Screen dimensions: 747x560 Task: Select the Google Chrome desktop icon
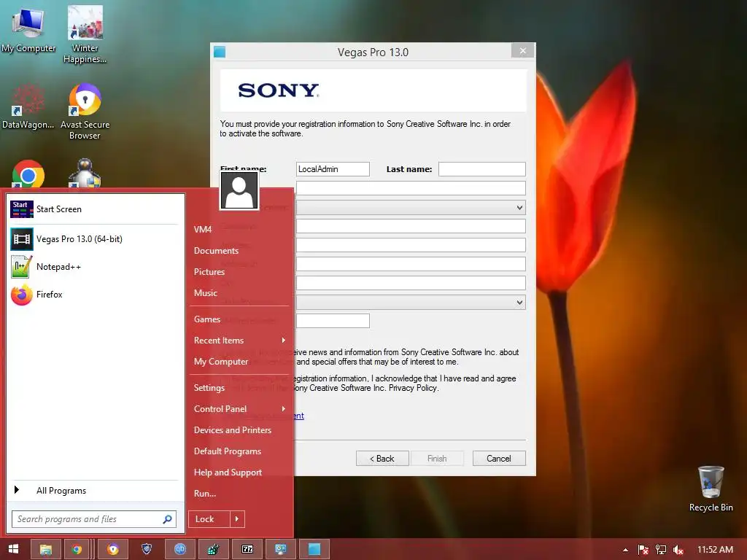[28, 174]
